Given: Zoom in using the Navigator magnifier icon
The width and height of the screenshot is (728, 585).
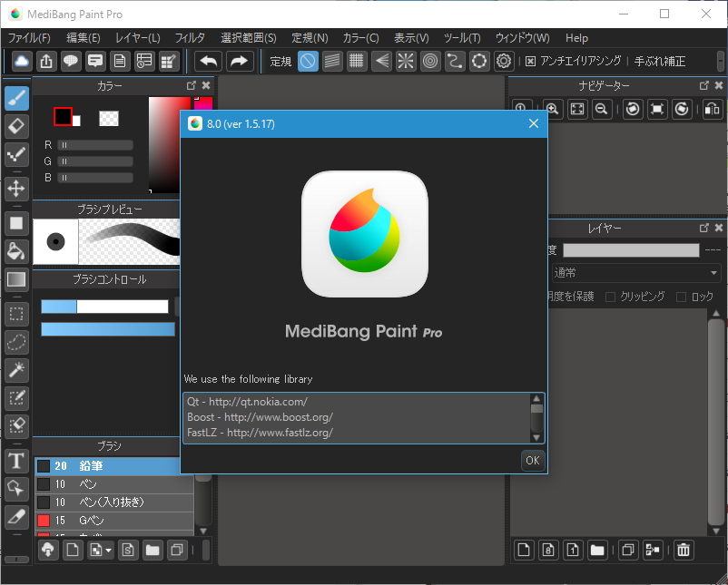Looking at the screenshot, I should pos(552,109).
